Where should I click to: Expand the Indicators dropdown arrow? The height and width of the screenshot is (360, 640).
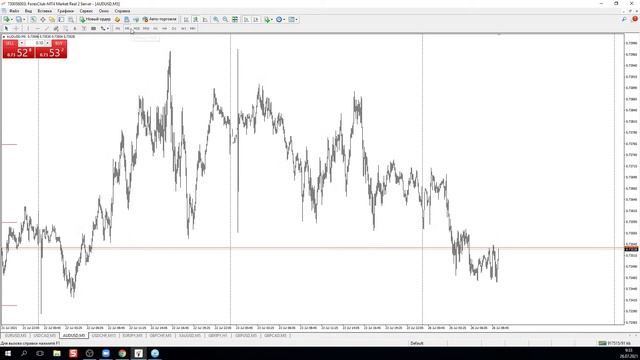click(273, 19)
